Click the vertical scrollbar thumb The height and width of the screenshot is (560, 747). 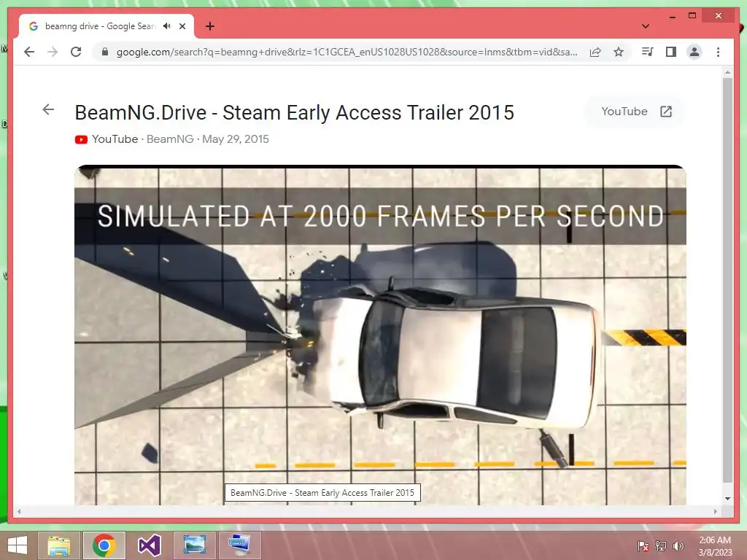(x=727, y=281)
